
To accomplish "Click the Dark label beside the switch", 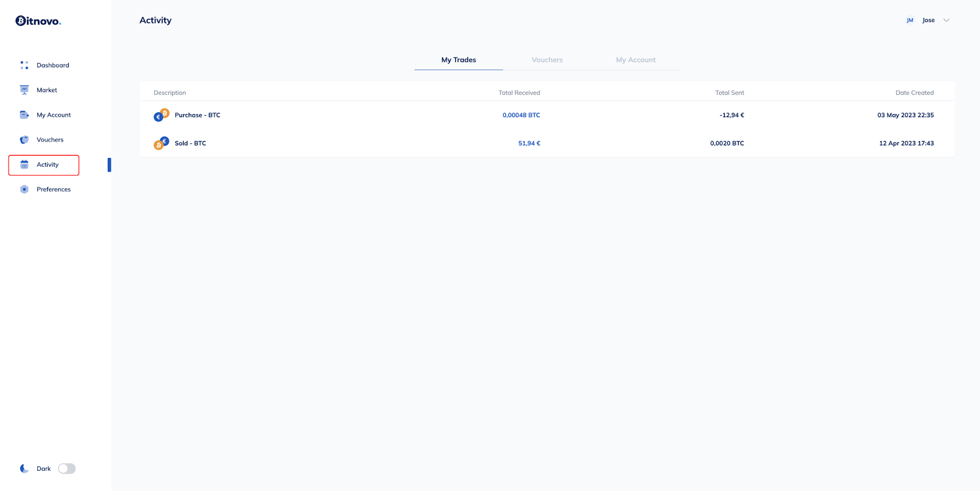I will point(43,469).
